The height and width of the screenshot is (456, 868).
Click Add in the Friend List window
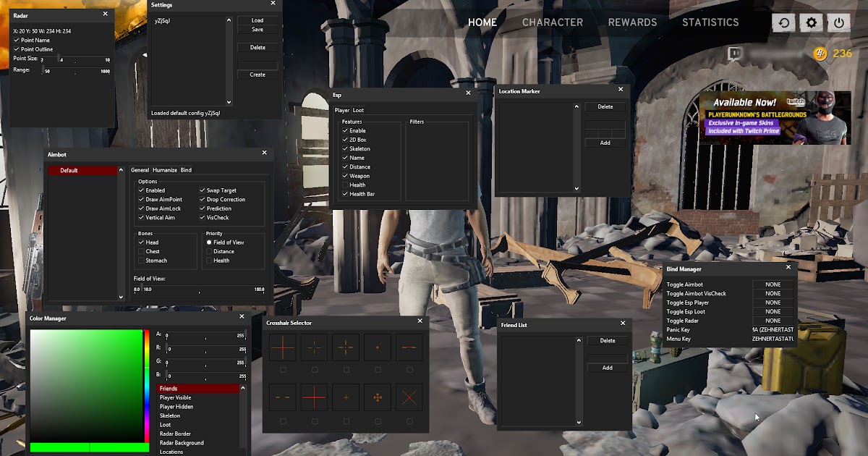[608, 368]
